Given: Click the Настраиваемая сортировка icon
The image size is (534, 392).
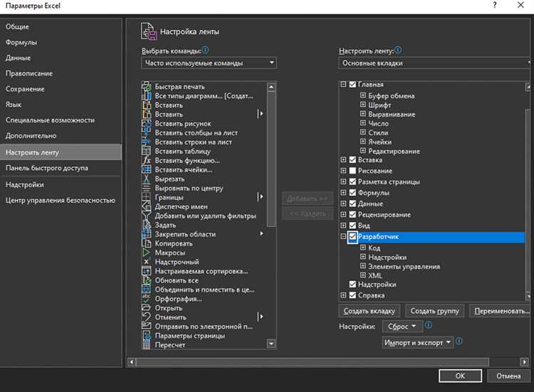Looking at the screenshot, I should coord(146,271).
